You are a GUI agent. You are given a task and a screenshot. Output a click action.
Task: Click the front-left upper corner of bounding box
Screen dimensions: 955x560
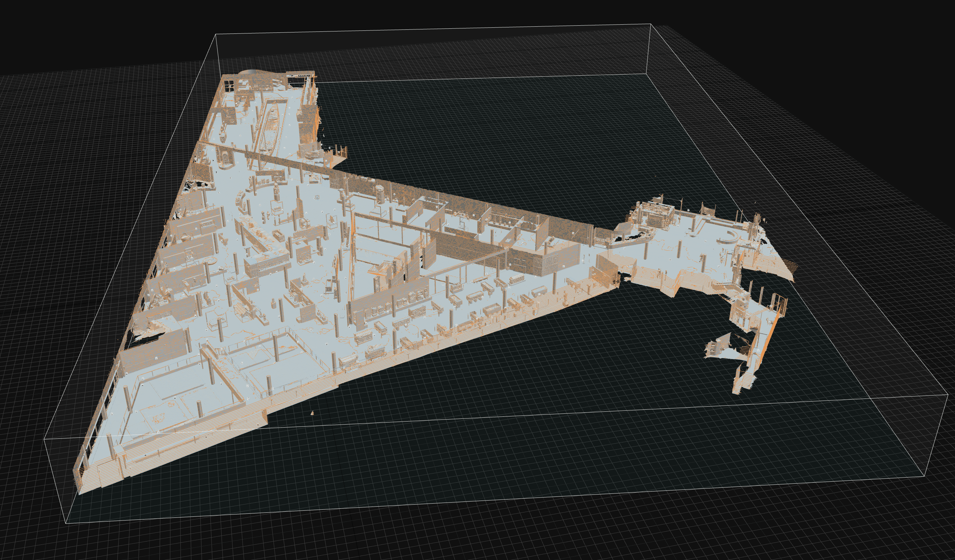[45, 439]
